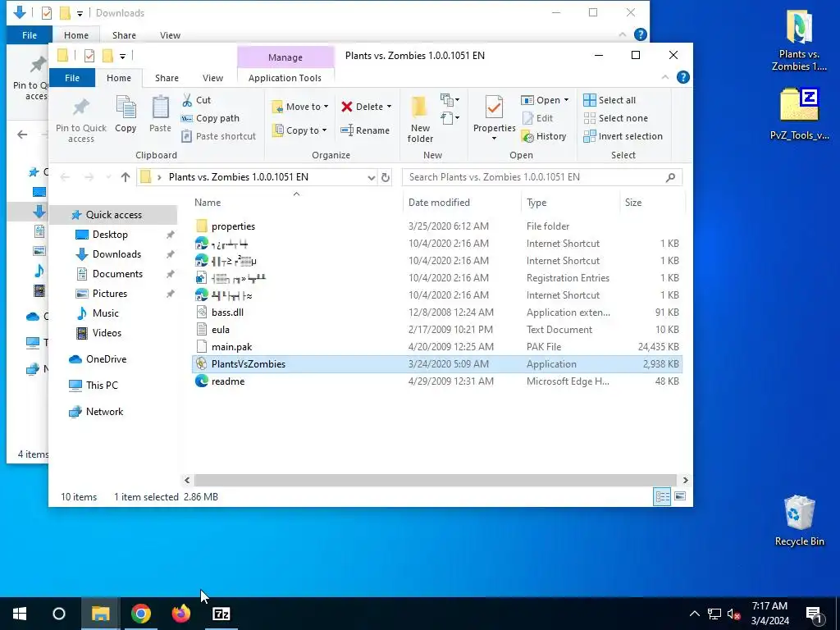Open OneDrive in navigation pane
Viewport: 840px width, 630px height.
(x=106, y=359)
